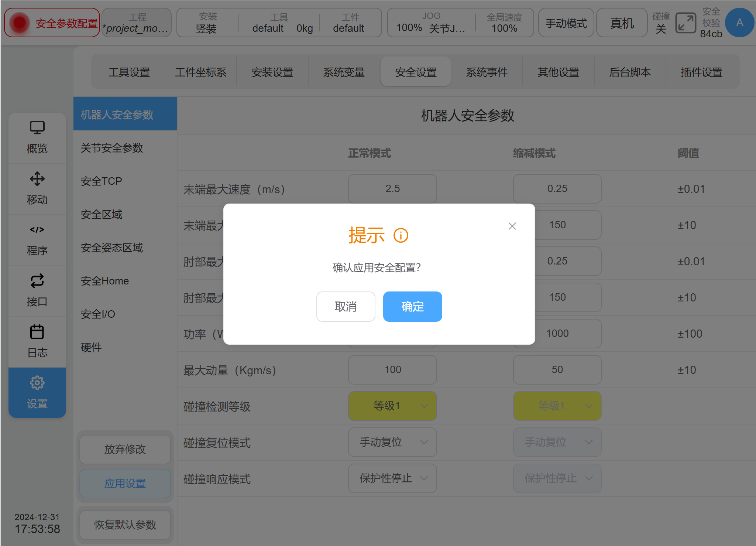Open the tool (工具 default 0kg) setting
Screen dimensions: 756x546
[x=279, y=23]
